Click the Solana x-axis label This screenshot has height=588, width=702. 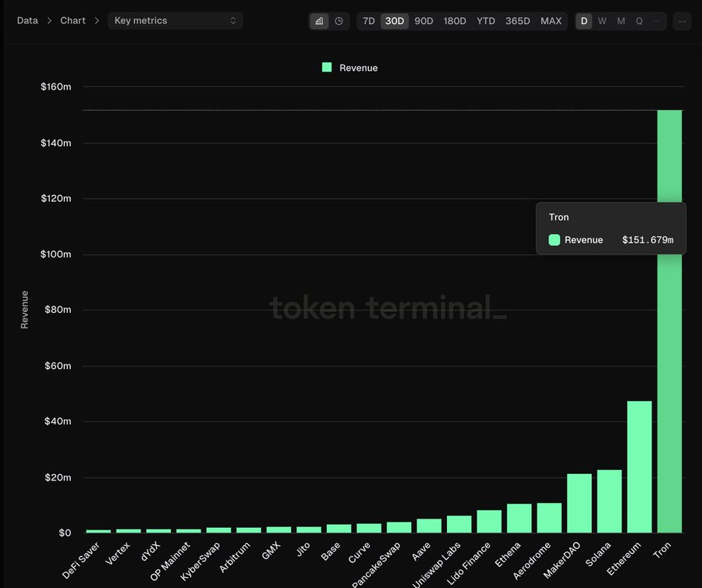coord(597,554)
